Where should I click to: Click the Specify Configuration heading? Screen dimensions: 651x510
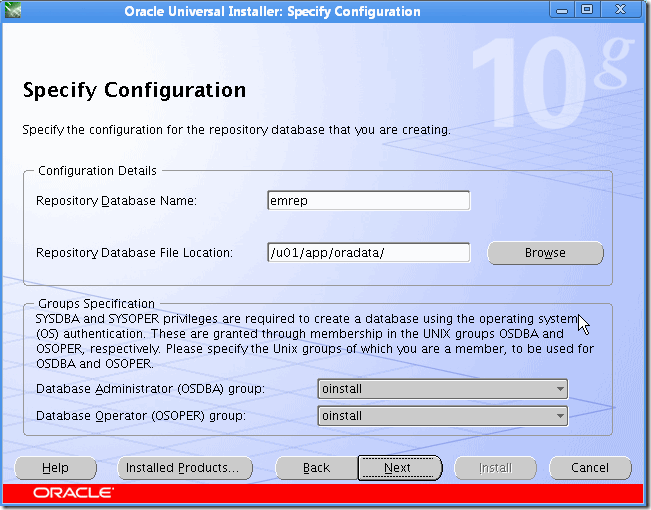(x=134, y=90)
